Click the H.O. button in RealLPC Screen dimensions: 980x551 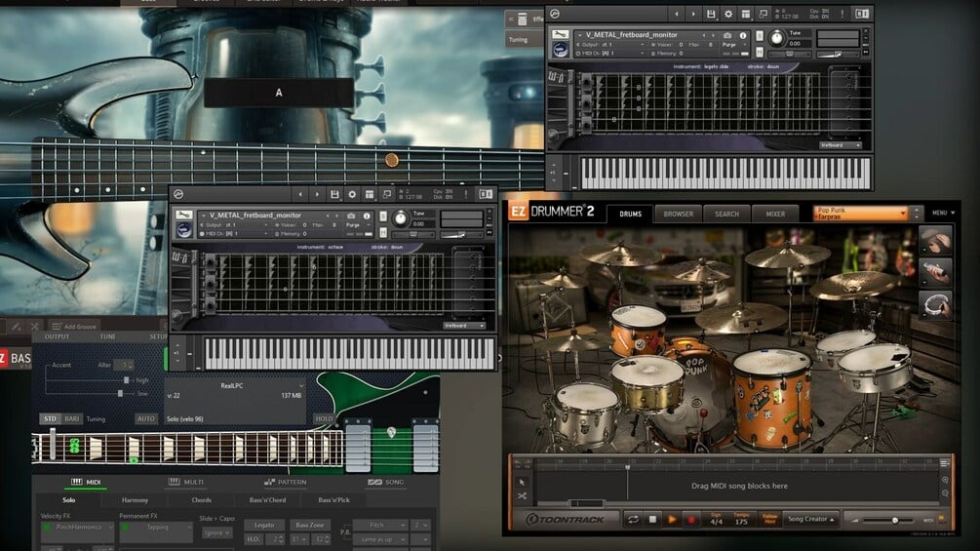point(254,539)
